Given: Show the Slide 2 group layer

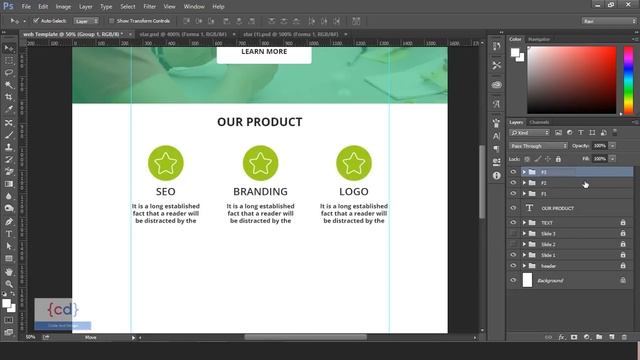Looking at the screenshot, I should pyautogui.click(x=513, y=244).
